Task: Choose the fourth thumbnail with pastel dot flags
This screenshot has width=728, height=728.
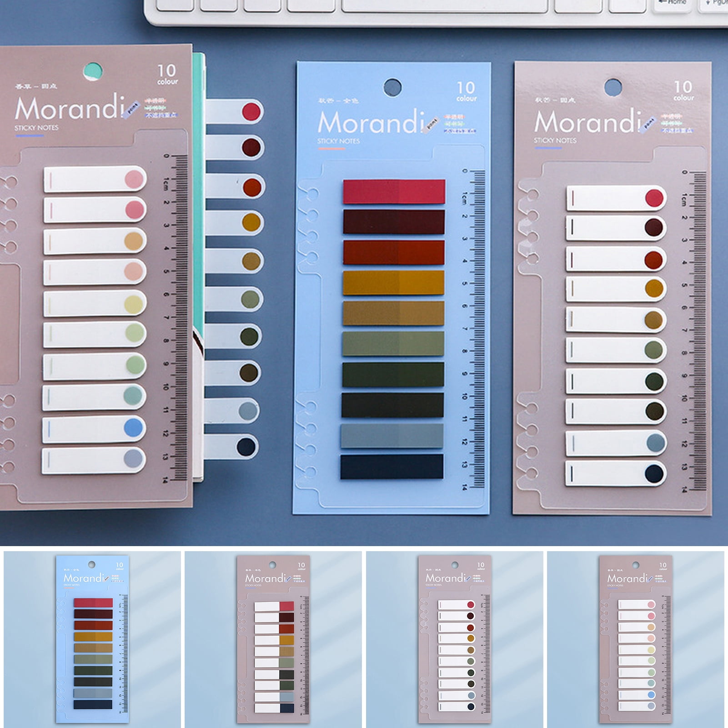Action: 635,638
